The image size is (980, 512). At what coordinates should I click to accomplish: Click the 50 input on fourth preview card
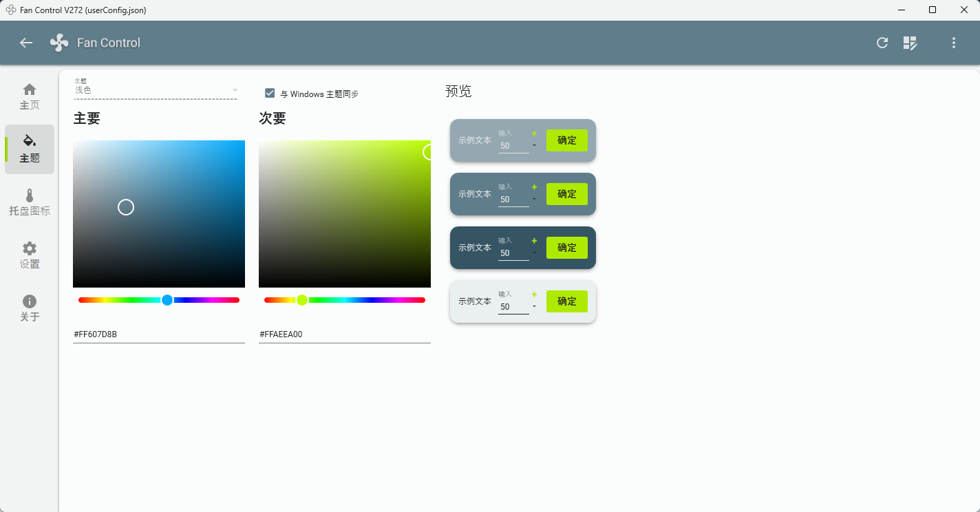click(x=513, y=307)
